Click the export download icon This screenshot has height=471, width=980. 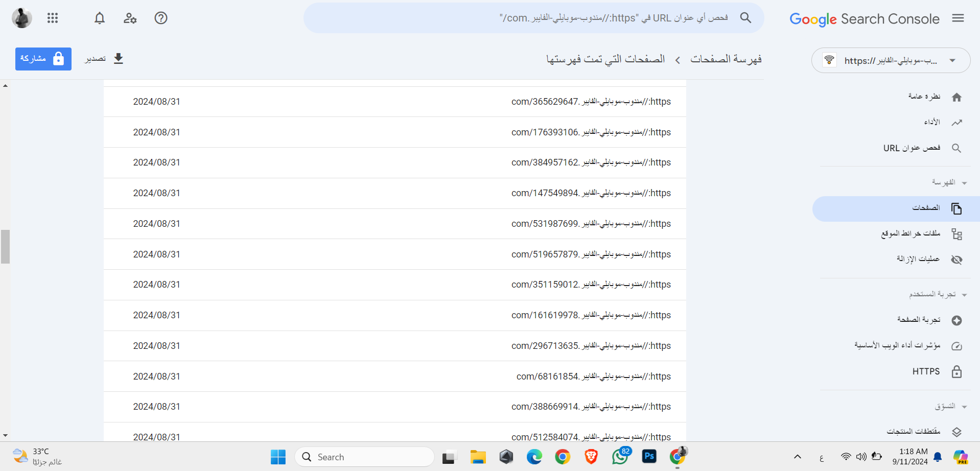pos(118,59)
